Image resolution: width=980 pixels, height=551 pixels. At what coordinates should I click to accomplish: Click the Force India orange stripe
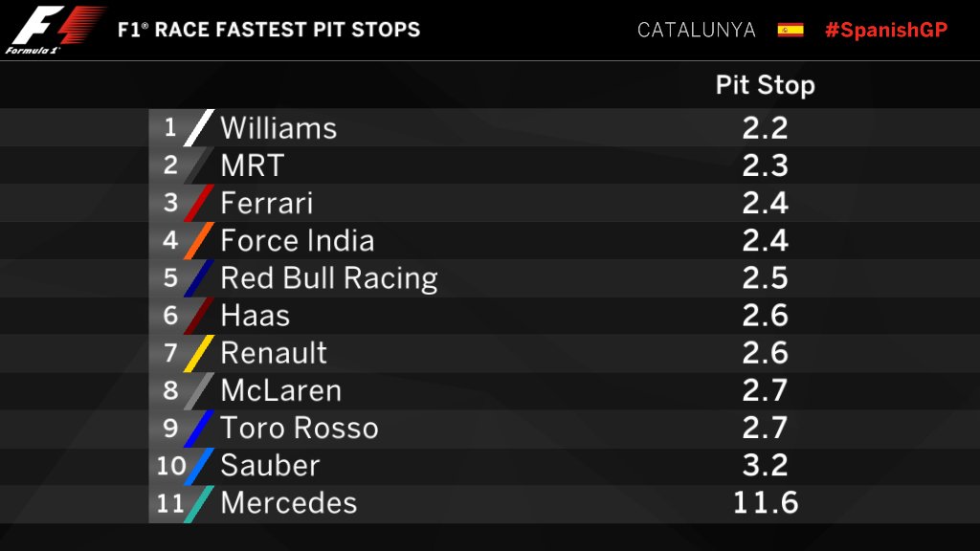(x=199, y=240)
